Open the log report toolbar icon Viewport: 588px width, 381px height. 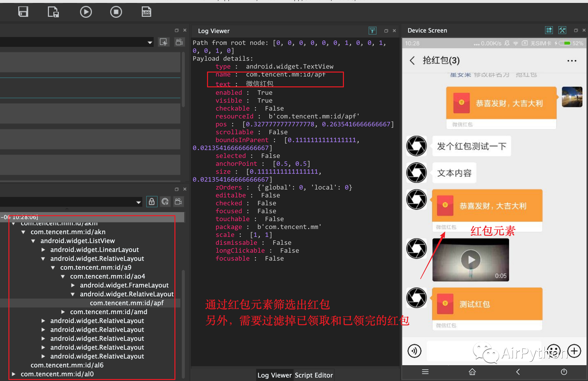146,12
